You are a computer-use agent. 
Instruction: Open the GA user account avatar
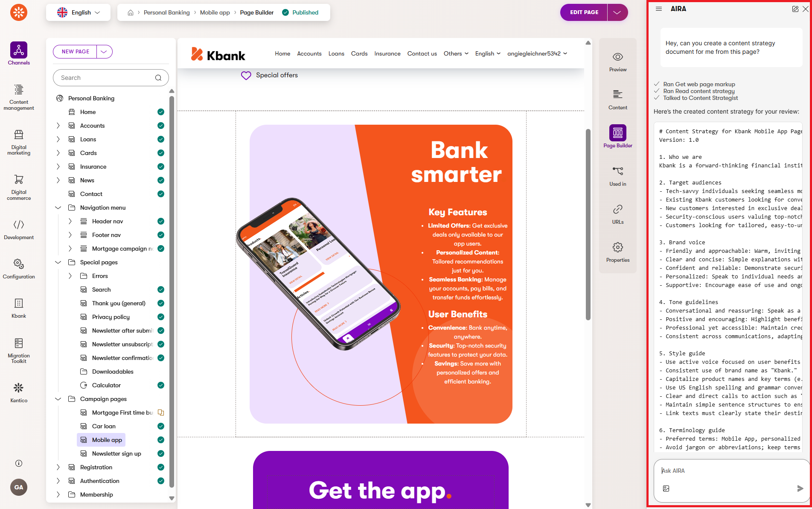point(19,487)
